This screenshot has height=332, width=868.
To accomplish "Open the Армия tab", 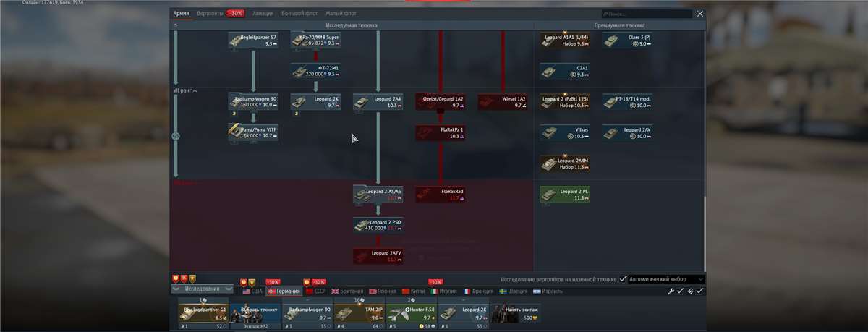I will coord(181,13).
